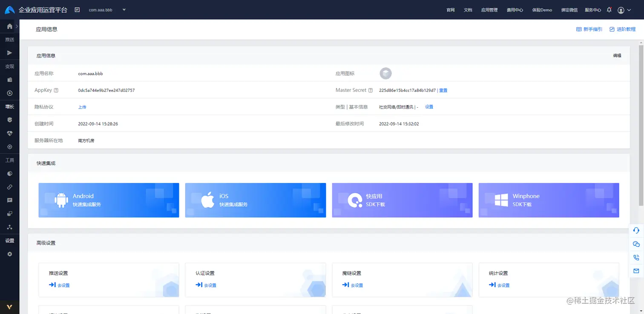This screenshot has height=314, width=644.
Task: Click 设置 next to the app type
Action: tap(429, 107)
